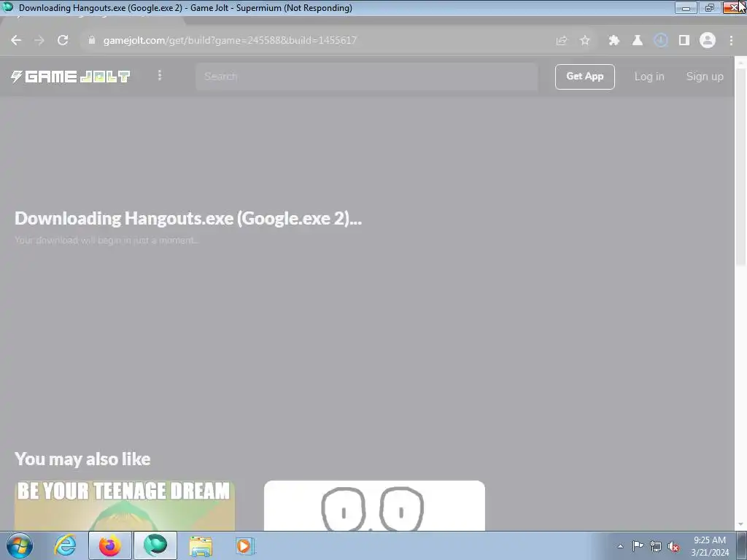Click the Get App button
747x560 pixels.
[x=584, y=77]
